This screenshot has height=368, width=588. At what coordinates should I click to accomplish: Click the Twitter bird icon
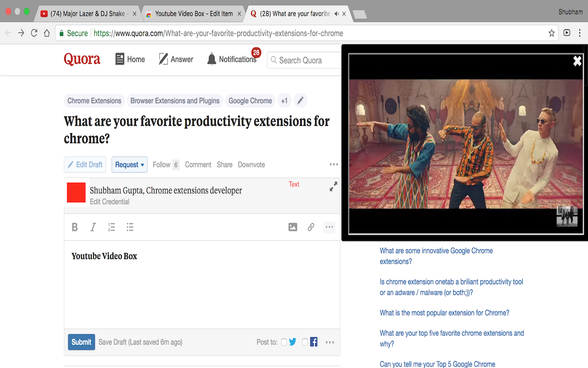pos(293,342)
